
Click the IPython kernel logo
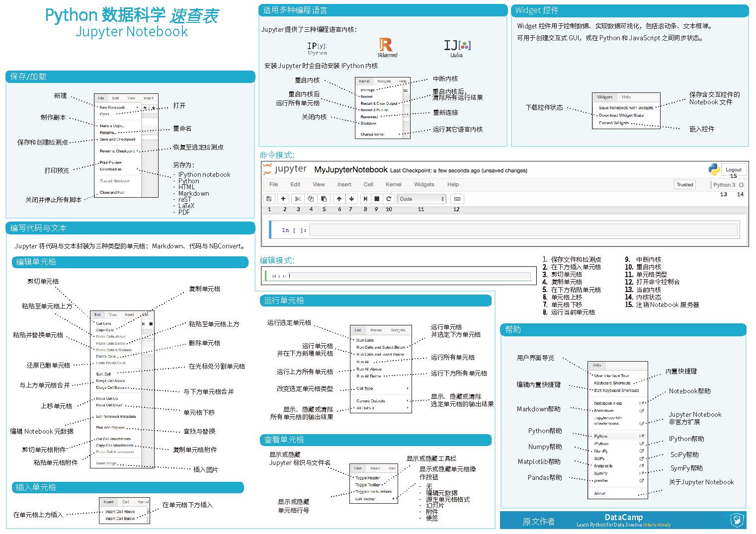317,48
